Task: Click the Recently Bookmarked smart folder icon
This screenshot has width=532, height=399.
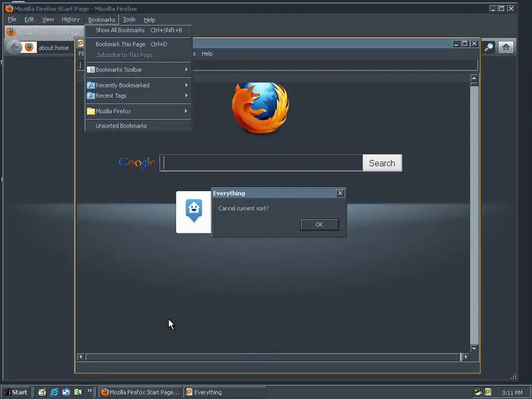Action: coord(90,85)
